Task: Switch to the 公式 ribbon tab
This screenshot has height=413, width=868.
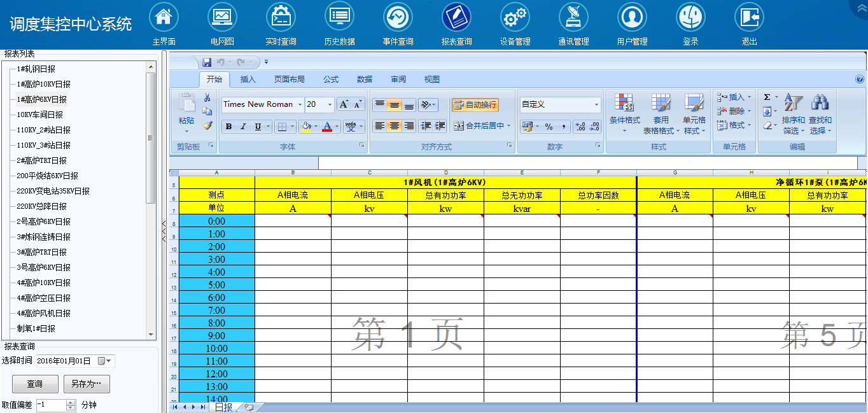Action: click(x=331, y=80)
